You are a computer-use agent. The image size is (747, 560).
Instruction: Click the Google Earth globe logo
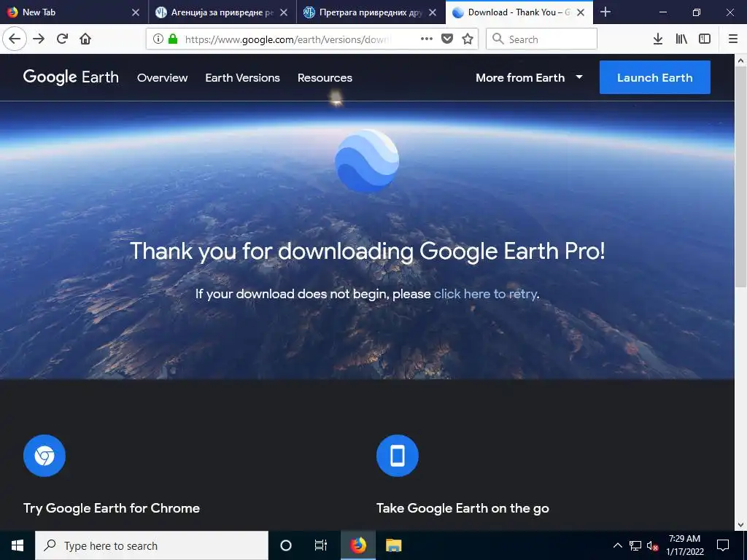367,161
